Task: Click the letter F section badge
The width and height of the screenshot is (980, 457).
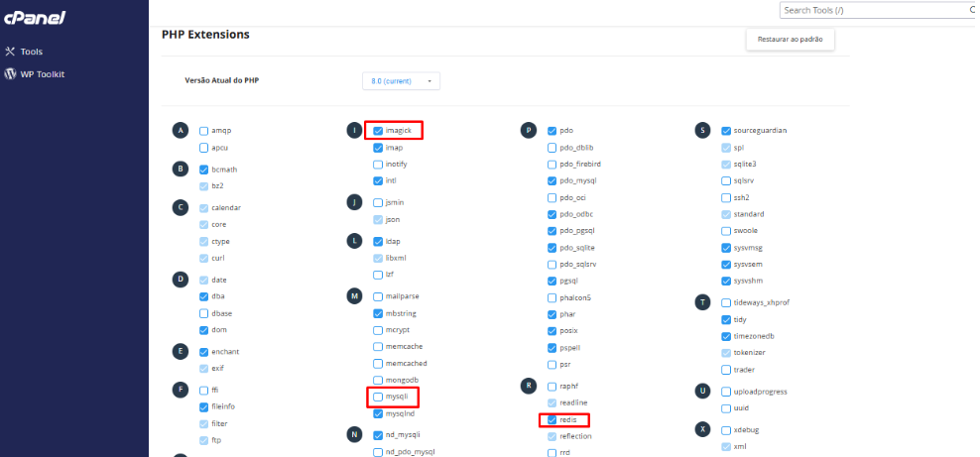Action: [180, 391]
